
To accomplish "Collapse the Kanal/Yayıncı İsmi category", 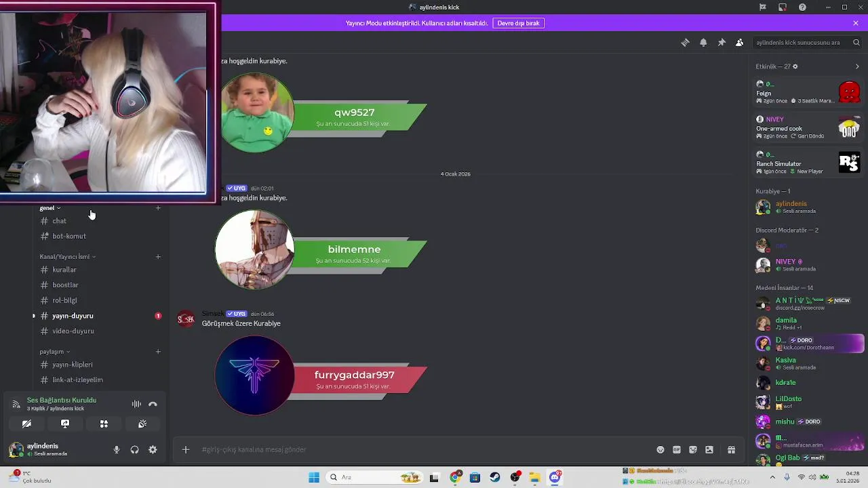I will [x=68, y=257].
